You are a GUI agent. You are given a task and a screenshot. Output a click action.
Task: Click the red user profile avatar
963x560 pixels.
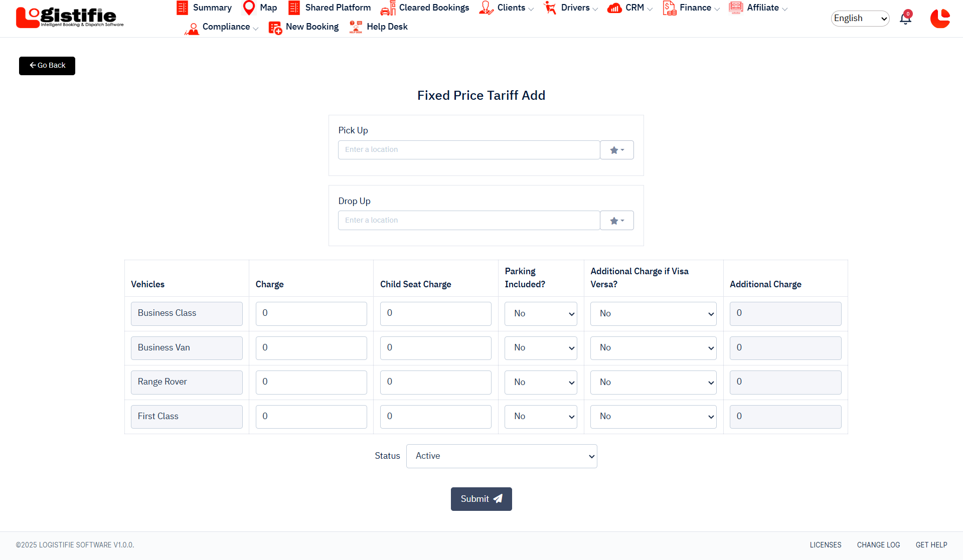939,19
